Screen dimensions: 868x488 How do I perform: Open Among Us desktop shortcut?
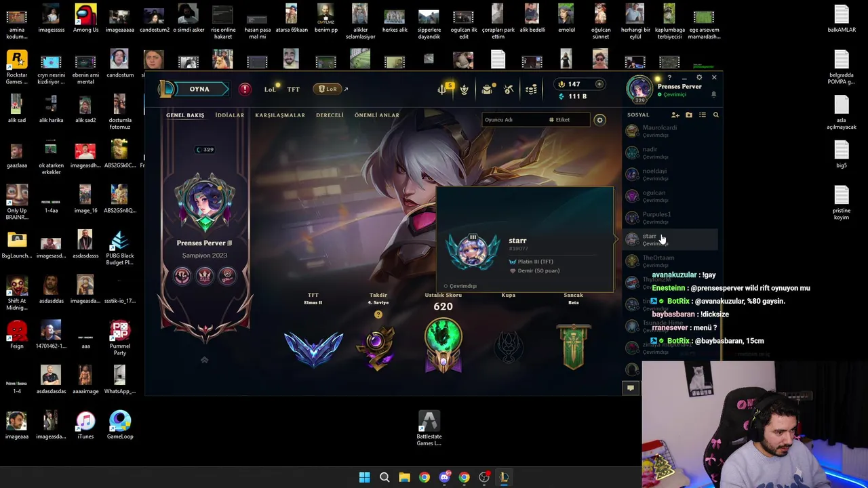tap(85, 18)
